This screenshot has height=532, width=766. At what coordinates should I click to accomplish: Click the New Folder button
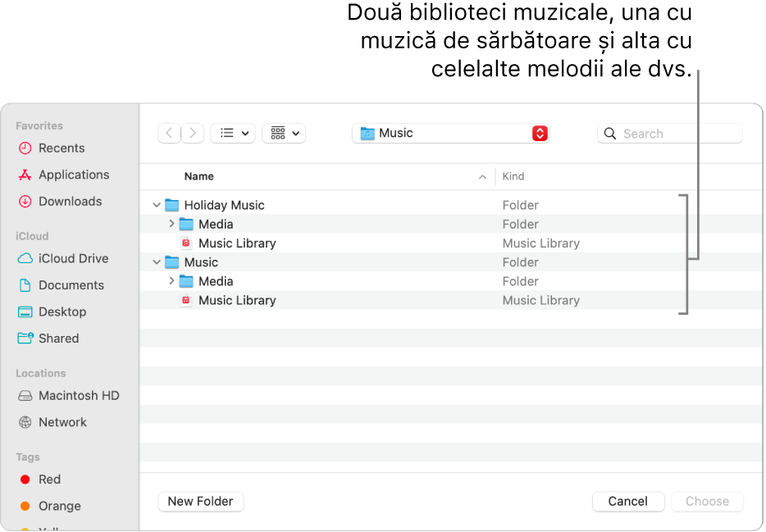click(201, 501)
